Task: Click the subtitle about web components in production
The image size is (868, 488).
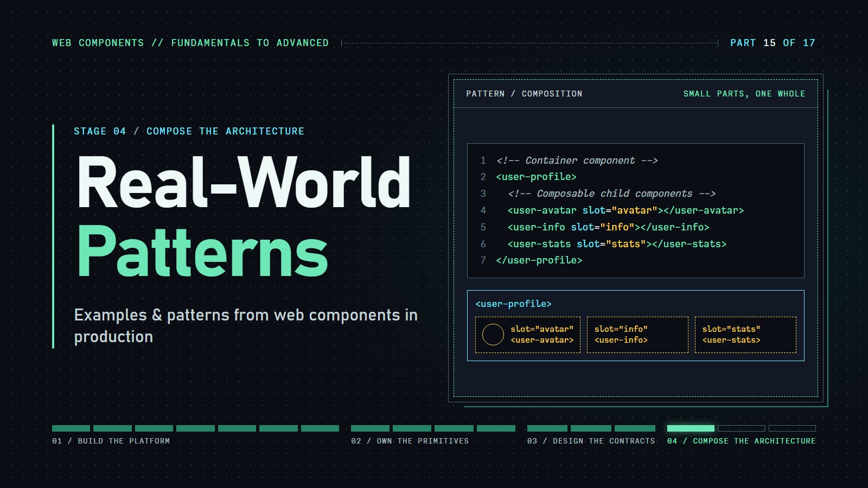Action: [246, 326]
